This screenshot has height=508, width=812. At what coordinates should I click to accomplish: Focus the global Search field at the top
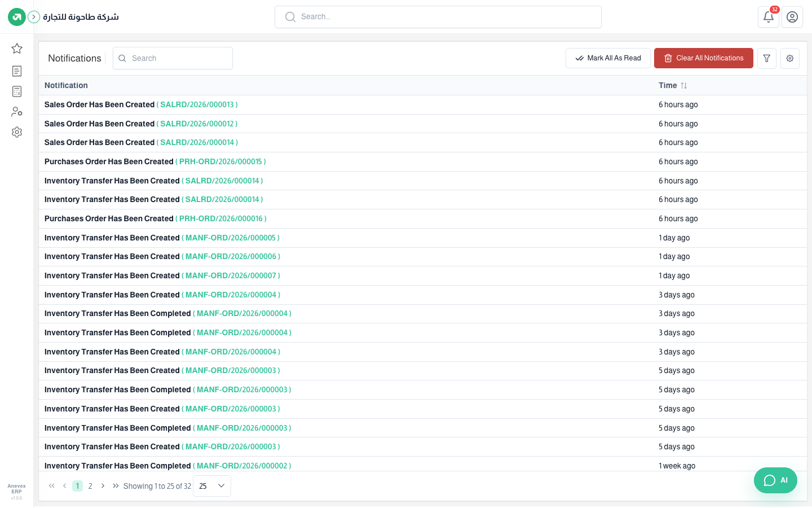point(438,17)
